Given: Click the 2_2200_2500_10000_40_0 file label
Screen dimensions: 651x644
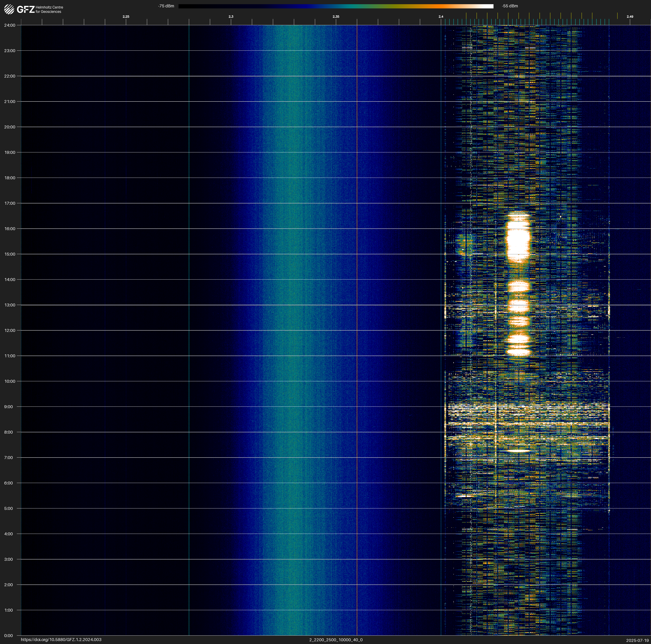Looking at the screenshot, I should [x=336, y=640].
